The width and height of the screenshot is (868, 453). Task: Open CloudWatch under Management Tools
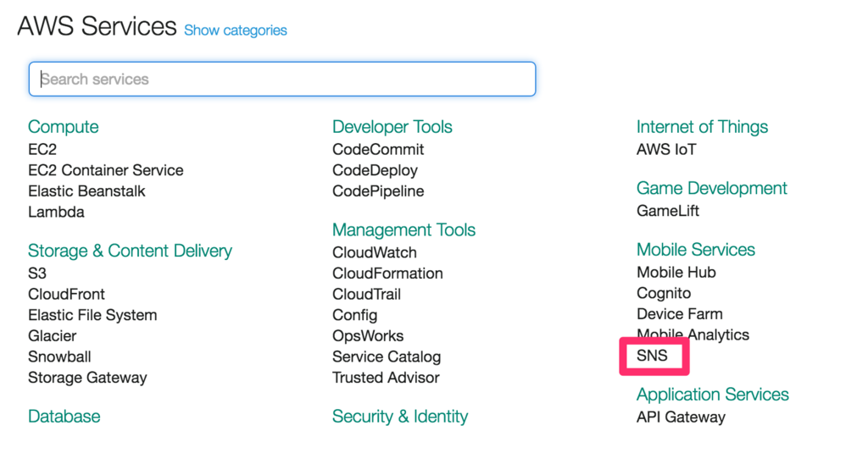pos(375,253)
